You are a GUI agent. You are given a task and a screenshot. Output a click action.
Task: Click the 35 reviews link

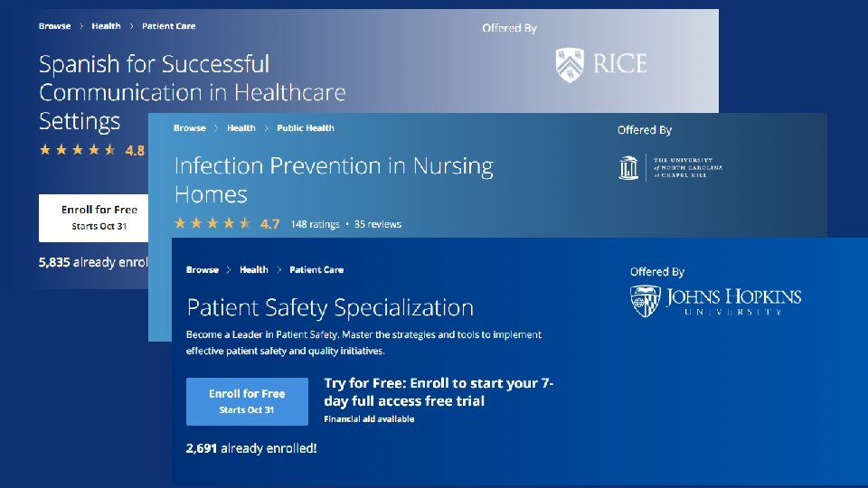click(378, 224)
